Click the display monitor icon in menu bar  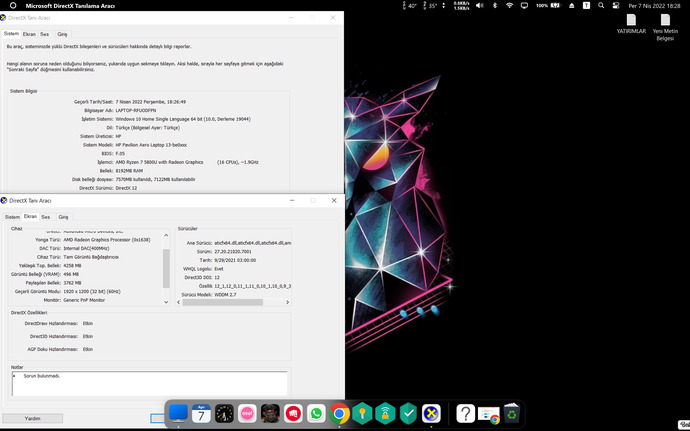[524, 6]
